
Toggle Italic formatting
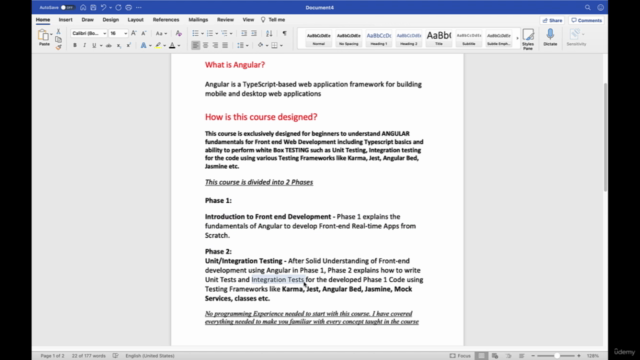[x=84, y=45]
